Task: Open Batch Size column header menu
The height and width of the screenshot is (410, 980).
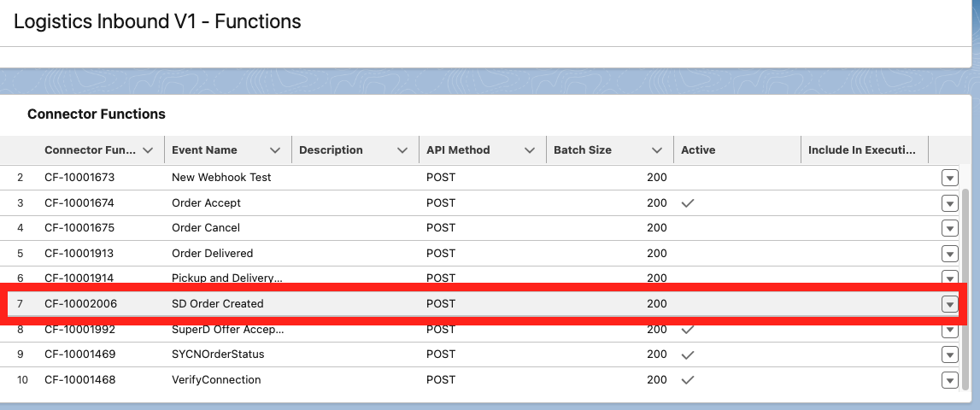Action: coord(657,150)
